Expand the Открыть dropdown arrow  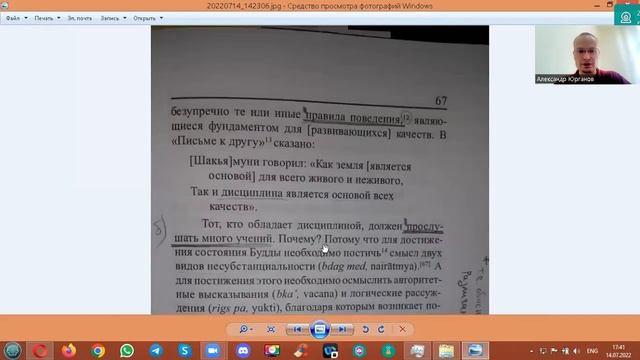click(x=161, y=18)
